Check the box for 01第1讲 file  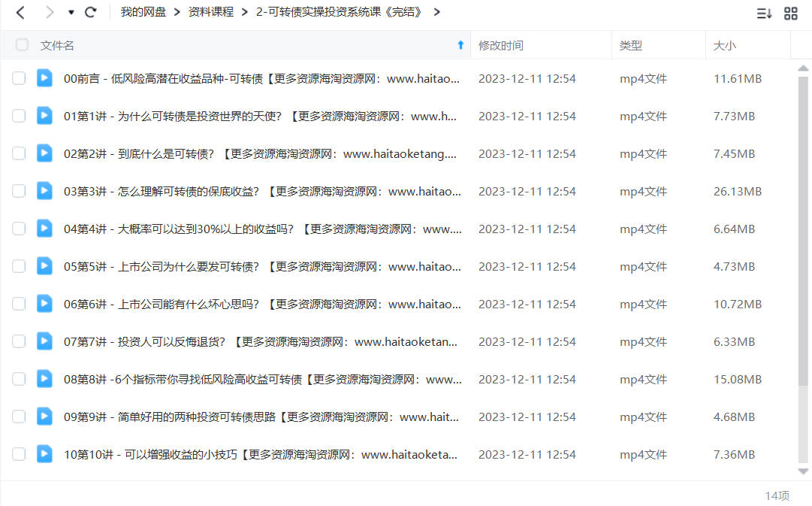19,116
